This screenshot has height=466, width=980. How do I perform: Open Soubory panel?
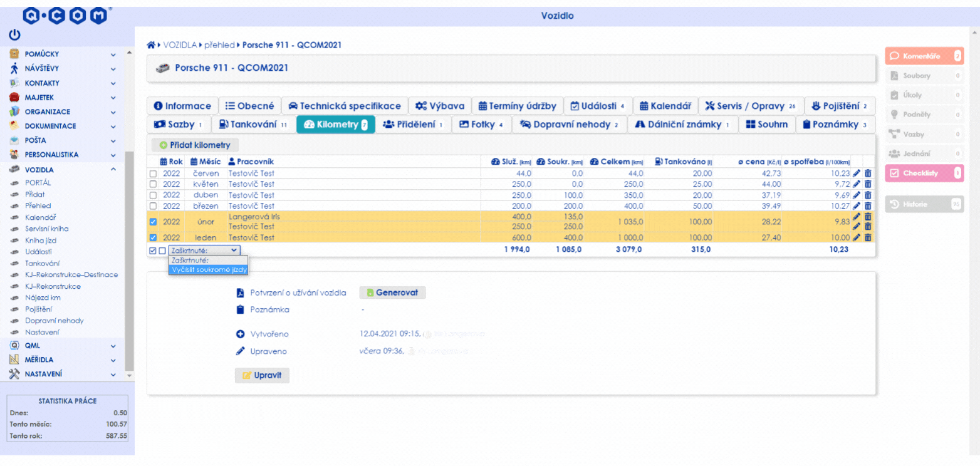click(924, 76)
